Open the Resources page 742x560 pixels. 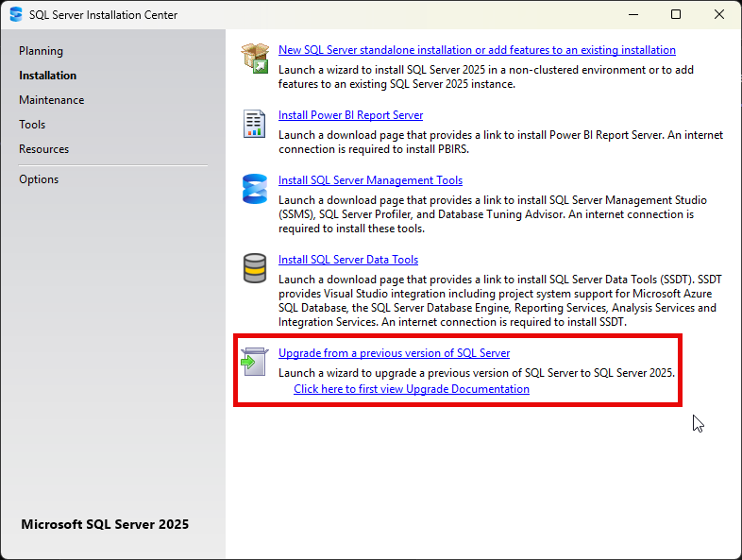tap(43, 149)
